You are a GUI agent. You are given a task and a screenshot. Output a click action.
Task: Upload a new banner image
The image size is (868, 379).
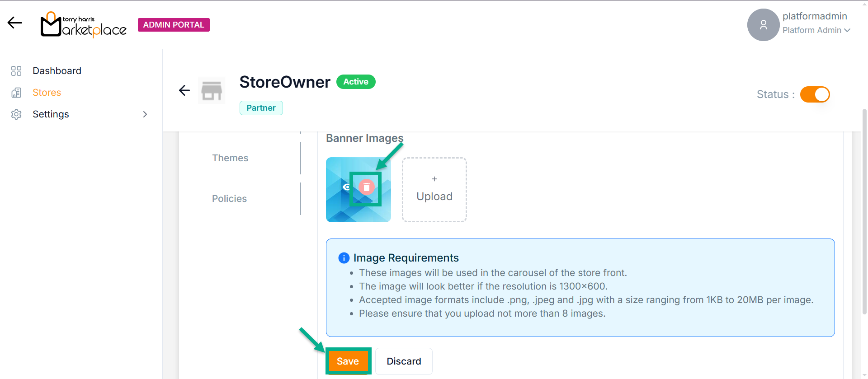point(434,190)
